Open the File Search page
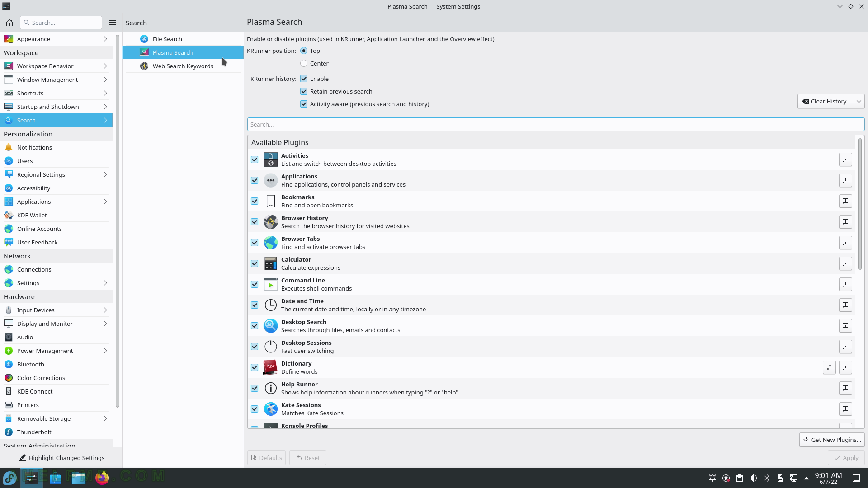This screenshot has height=488, width=868. pyautogui.click(x=183, y=39)
